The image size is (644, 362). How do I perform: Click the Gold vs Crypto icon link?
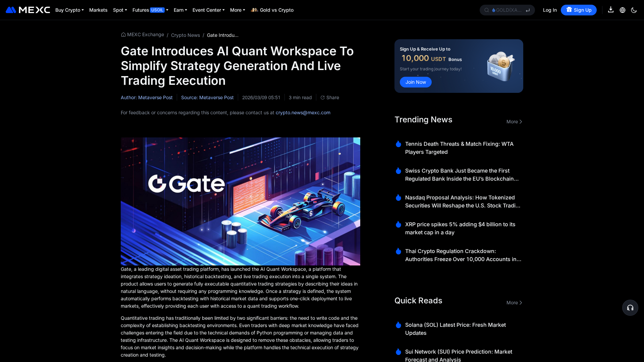tap(255, 10)
